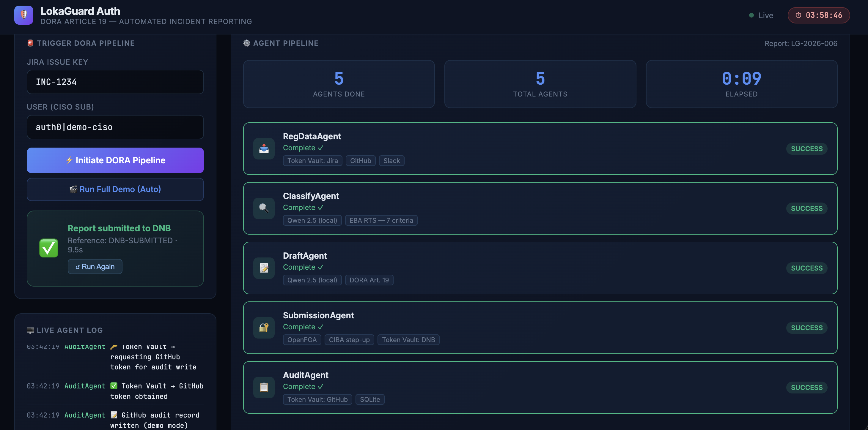Click the Run Again button

pos(95,266)
